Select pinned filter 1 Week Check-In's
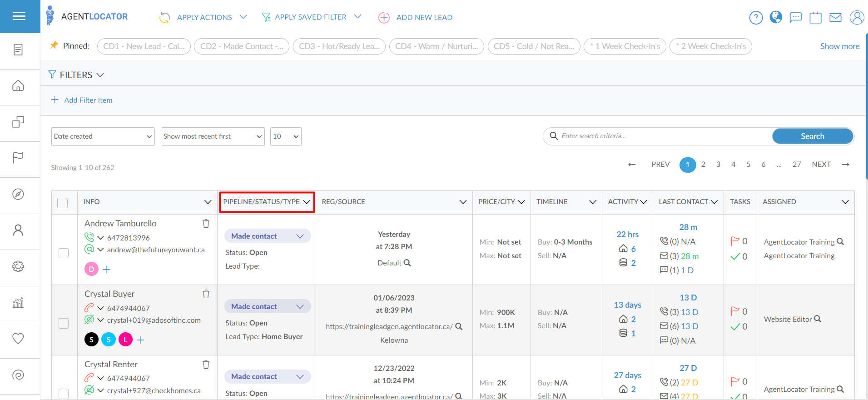 (x=625, y=46)
